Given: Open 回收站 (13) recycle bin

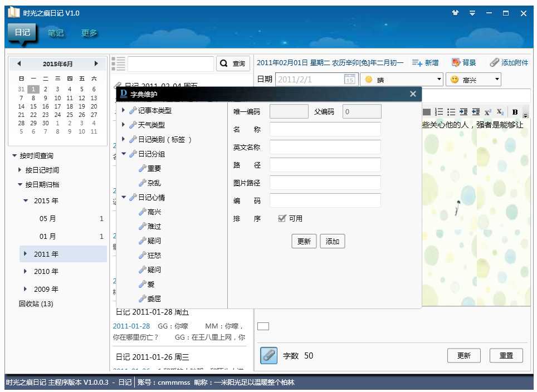Looking at the screenshot, I should click(x=36, y=303).
